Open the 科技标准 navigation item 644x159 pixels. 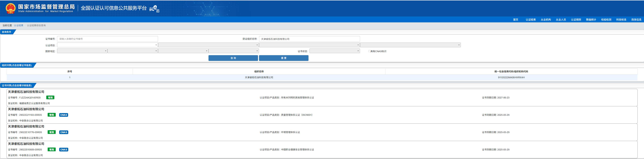tap(621, 20)
